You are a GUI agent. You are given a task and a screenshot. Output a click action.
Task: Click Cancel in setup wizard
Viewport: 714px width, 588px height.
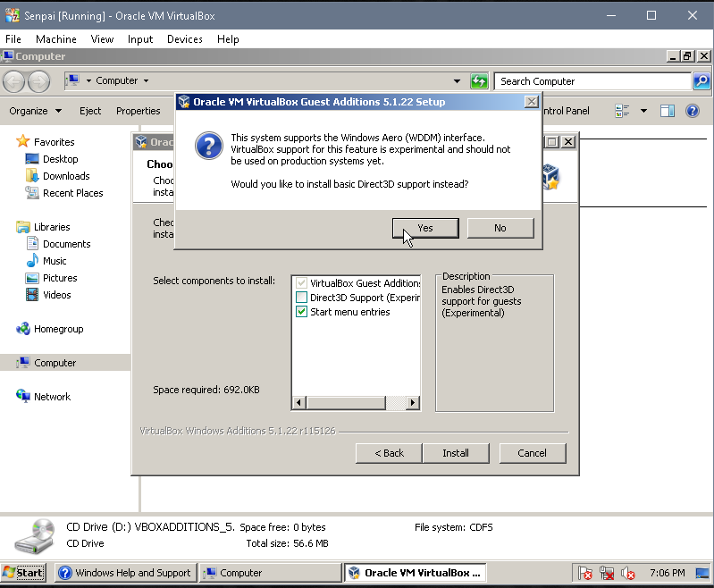[533, 453]
